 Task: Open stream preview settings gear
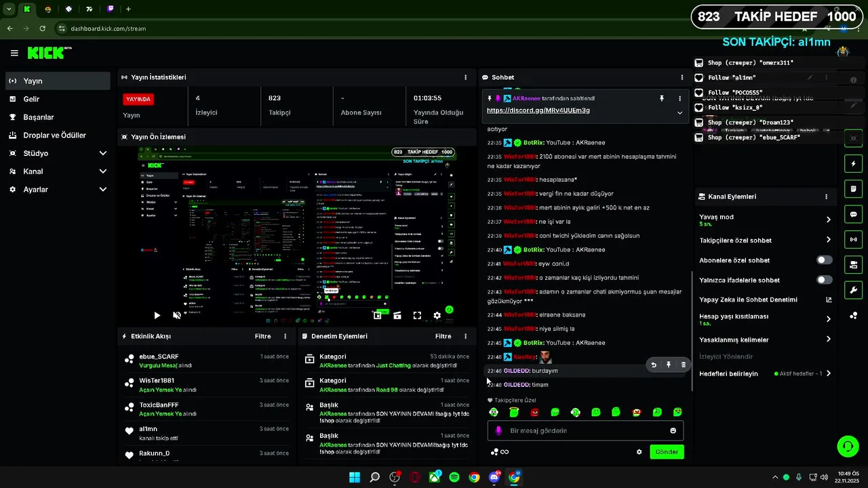click(x=437, y=315)
